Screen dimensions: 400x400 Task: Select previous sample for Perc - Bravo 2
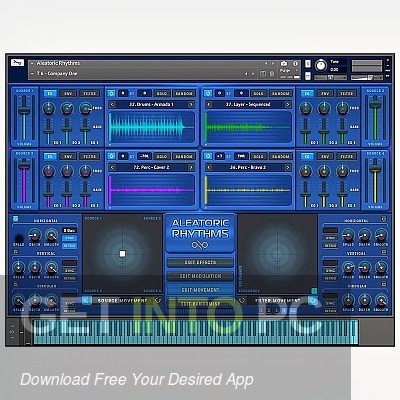209,167
